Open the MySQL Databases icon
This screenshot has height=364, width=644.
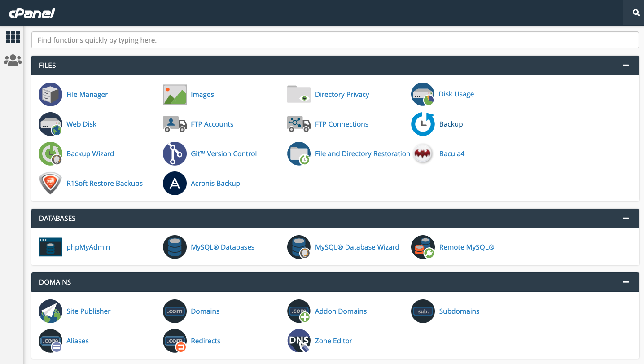175,247
